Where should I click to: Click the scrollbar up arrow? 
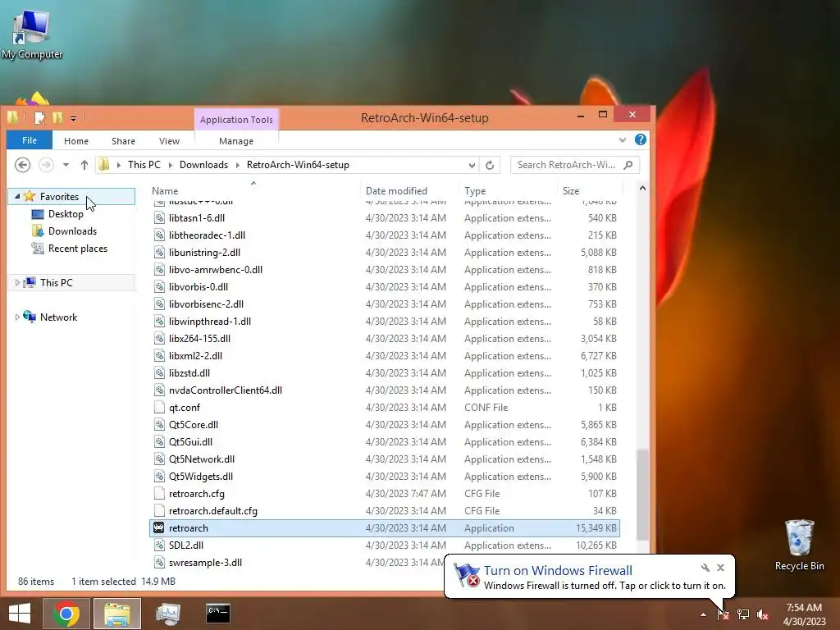(642, 189)
